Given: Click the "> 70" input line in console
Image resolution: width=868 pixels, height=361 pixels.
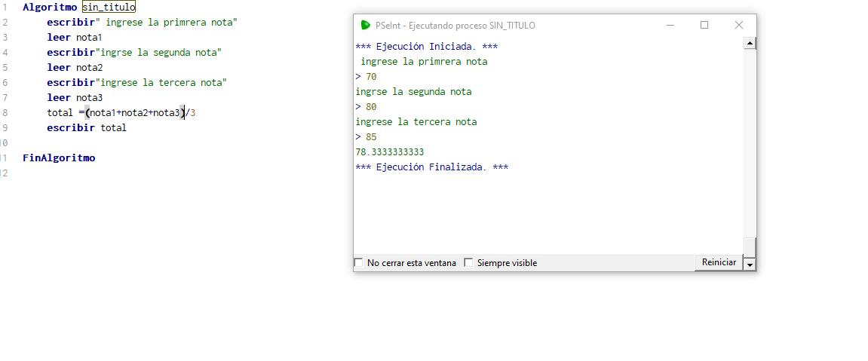Looking at the screenshot, I should (x=367, y=76).
